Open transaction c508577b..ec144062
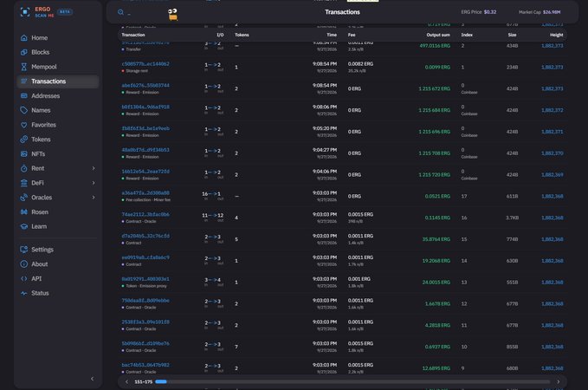Image resolution: width=588 pixels, height=390 pixels. (x=145, y=64)
